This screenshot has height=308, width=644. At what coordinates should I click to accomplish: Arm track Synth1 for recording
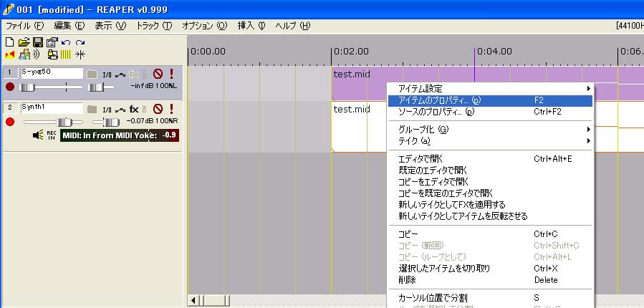10,122
